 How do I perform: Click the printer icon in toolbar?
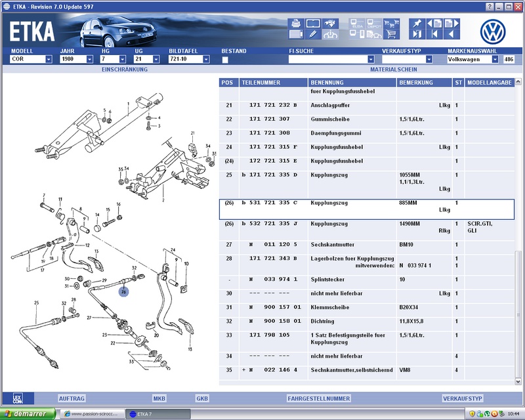[296, 24]
